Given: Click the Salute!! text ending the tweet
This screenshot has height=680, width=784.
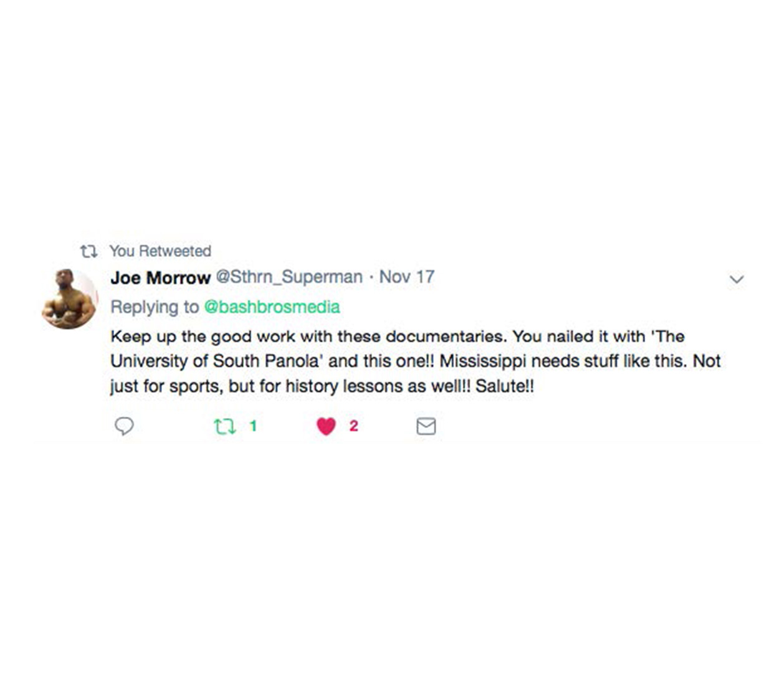Looking at the screenshot, I should click(504, 386).
